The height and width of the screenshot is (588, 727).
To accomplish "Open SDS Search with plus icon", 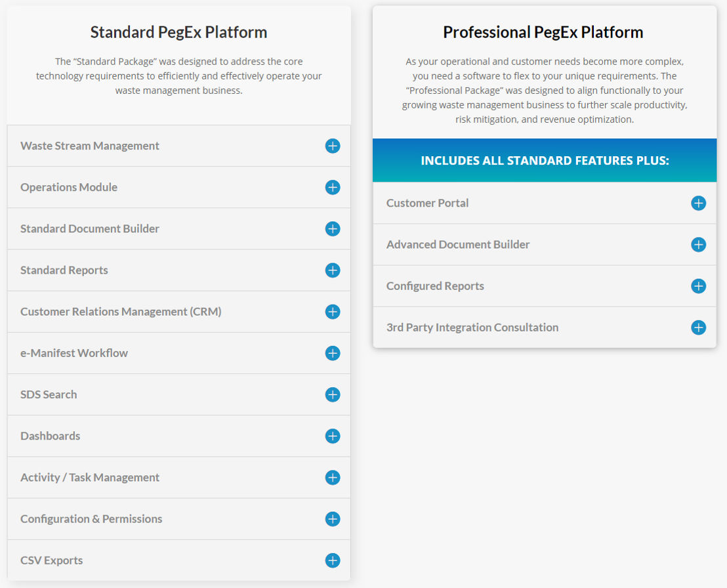I will (x=333, y=394).
